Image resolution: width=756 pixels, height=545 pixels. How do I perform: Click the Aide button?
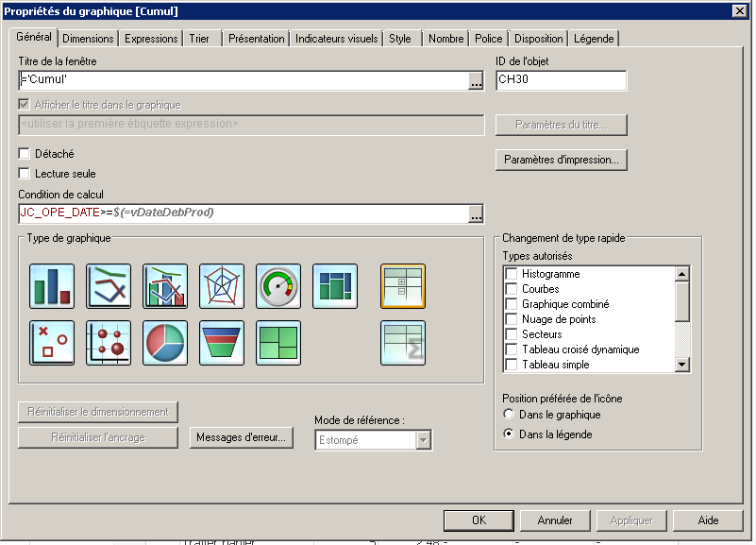[708, 520]
